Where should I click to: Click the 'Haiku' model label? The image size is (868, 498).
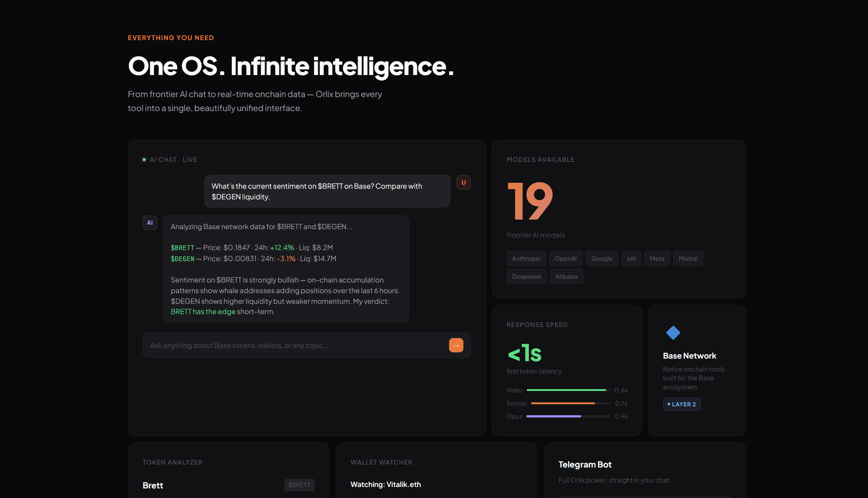[514, 390]
